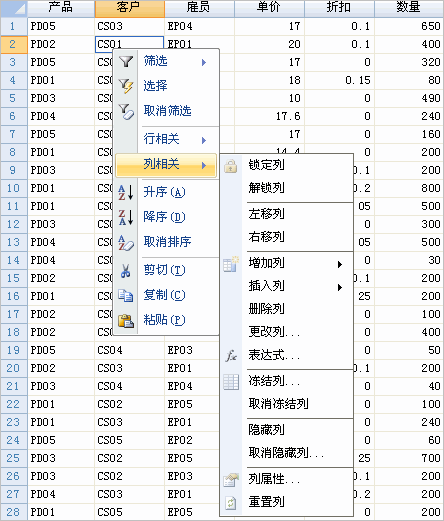Click the refresh icon beside 重置列

pos(231,503)
